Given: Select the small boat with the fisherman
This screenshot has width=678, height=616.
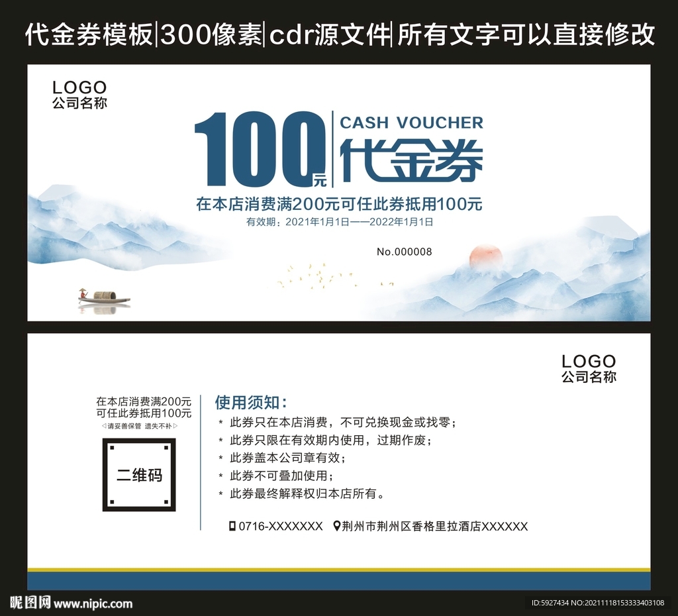Looking at the screenshot, I should (x=103, y=297).
